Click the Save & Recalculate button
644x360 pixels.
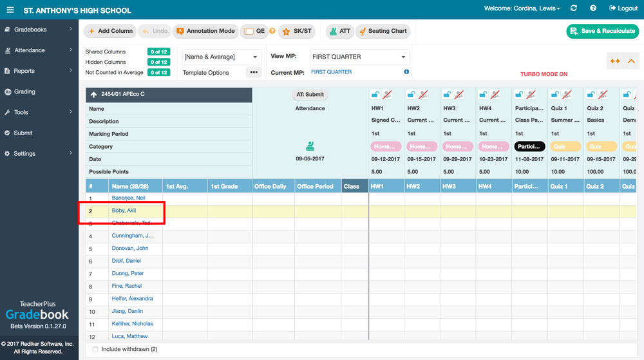[602, 31]
